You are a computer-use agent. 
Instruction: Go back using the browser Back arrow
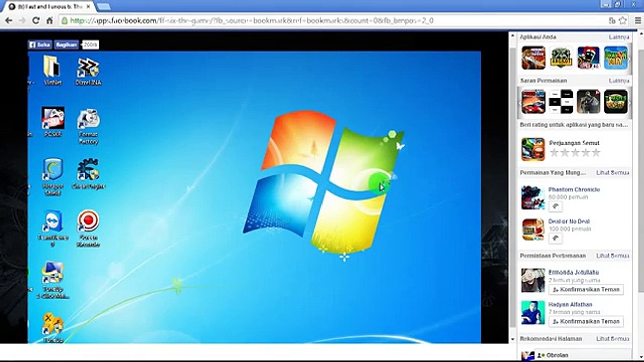8,21
